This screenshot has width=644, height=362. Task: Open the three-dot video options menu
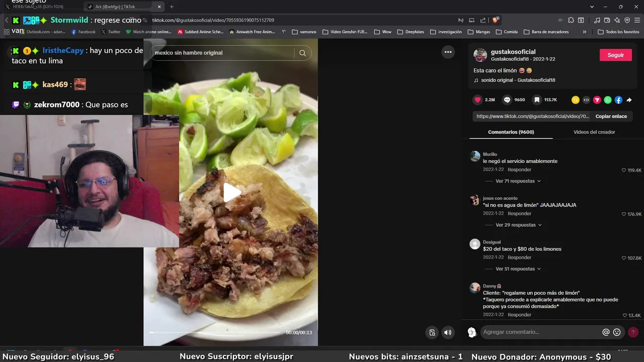[x=448, y=52]
